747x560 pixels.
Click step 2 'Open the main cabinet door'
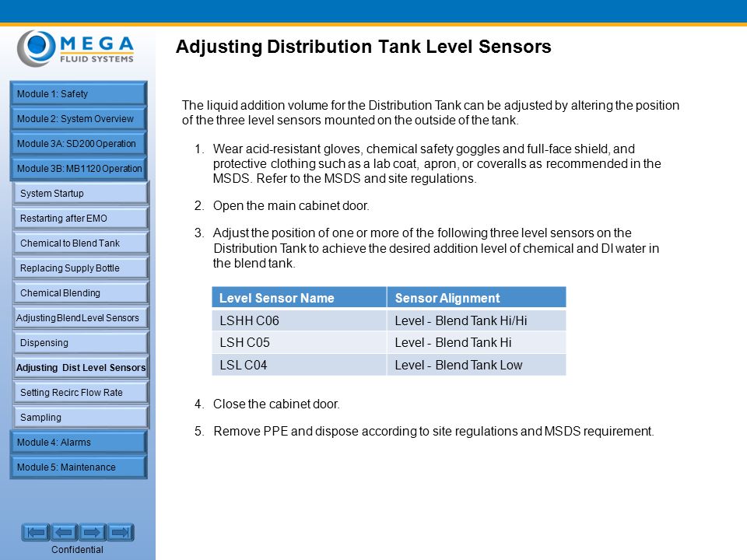pyautogui.click(x=282, y=205)
